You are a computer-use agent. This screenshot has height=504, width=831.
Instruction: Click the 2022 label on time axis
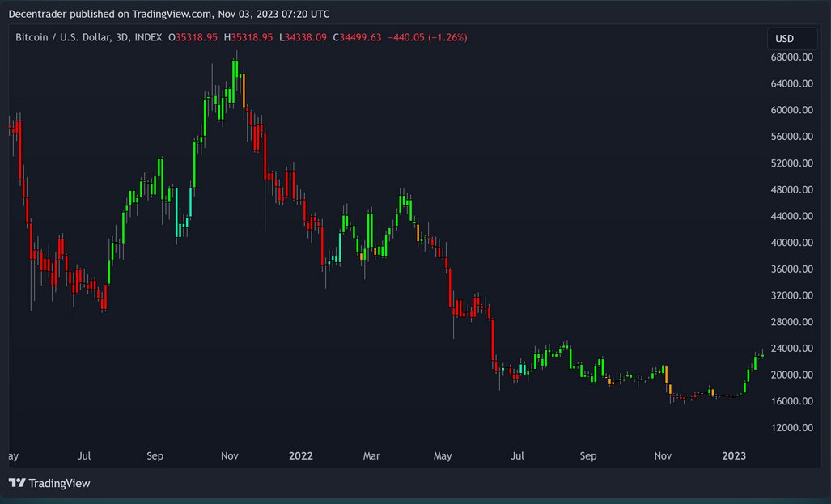click(300, 455)
